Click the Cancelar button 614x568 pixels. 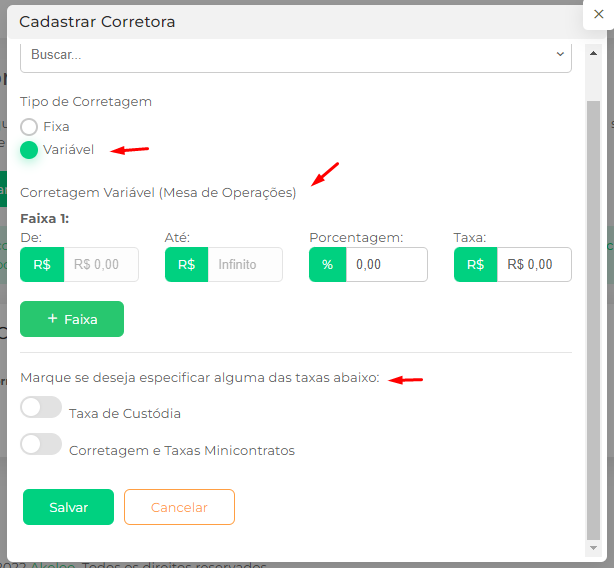pos(179,507)
